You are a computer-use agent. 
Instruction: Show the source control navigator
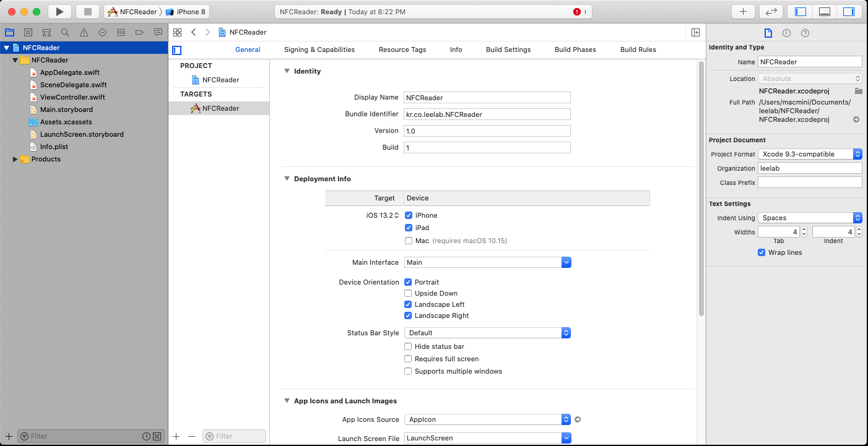28,32
